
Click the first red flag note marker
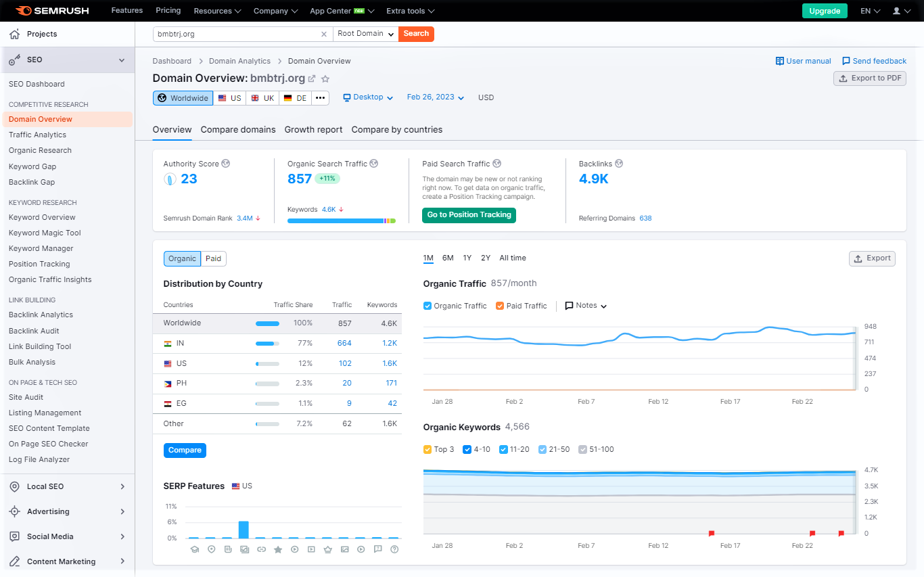[x=712, y=534]
